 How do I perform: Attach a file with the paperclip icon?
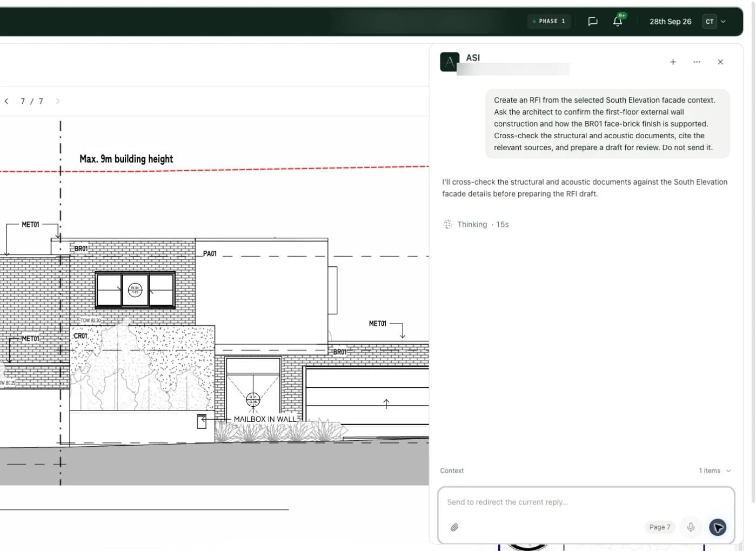click(454, 527)
